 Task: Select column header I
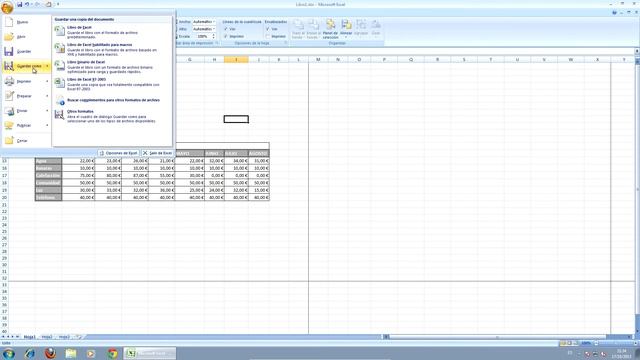click(236, 60)
